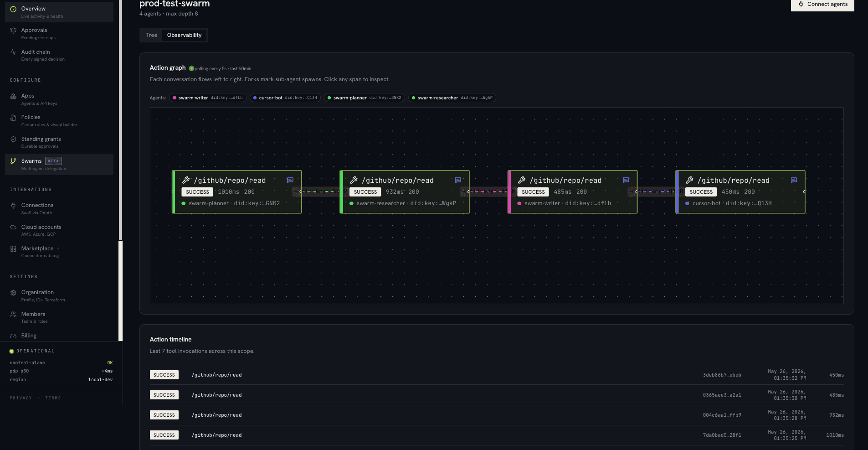Inspect the swarm-researcher 932ms span card
The width and height of the screenshot is (868, 450).
click(x=405, y=192)
